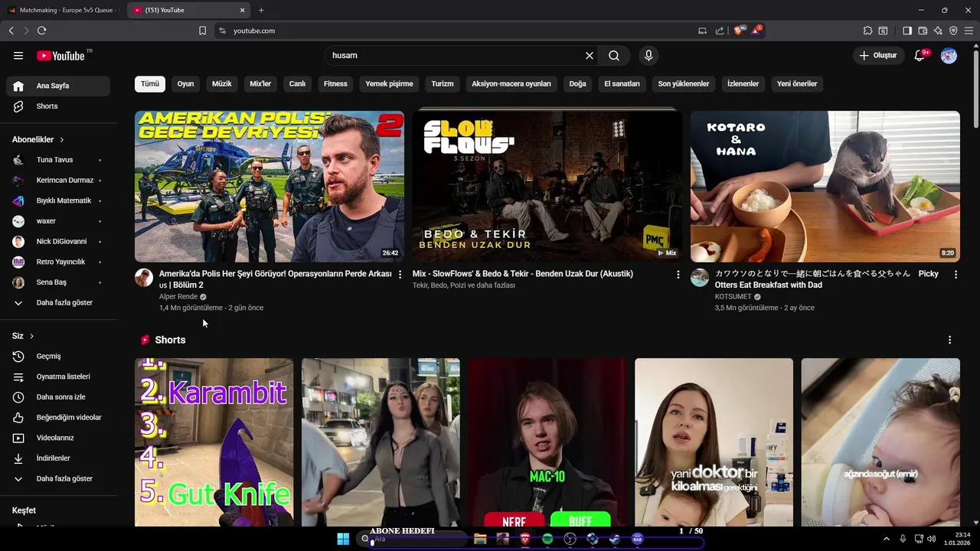This screenshot has height=551, width=980.
Task: Open Shorts shelf options menu
Action: pos(949,340)
